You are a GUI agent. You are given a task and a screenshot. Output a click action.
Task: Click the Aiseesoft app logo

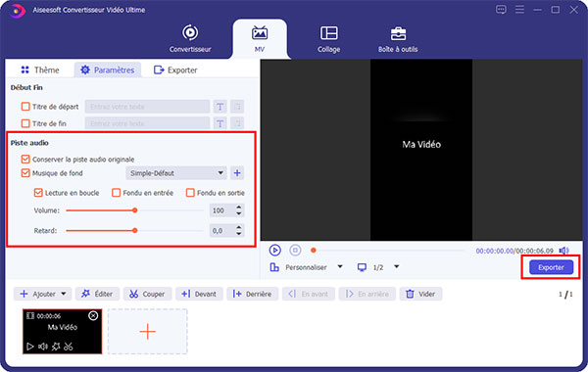tap(17, 11)
